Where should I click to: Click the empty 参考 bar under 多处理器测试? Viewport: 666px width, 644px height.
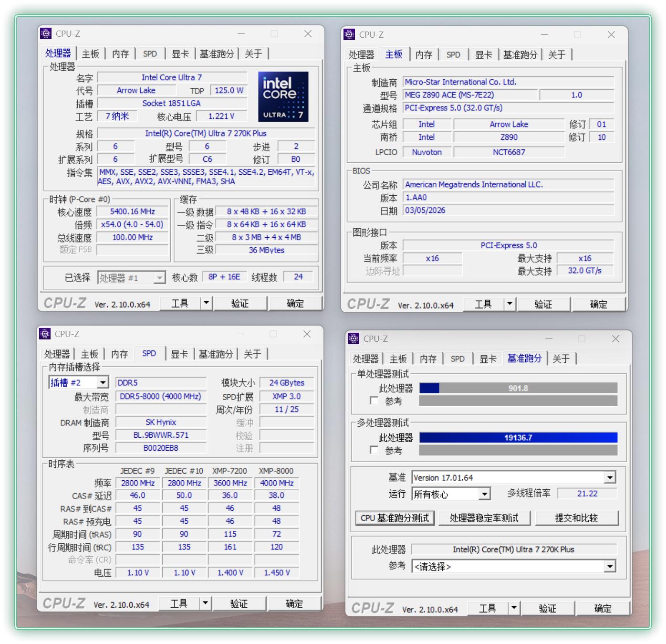518,450
